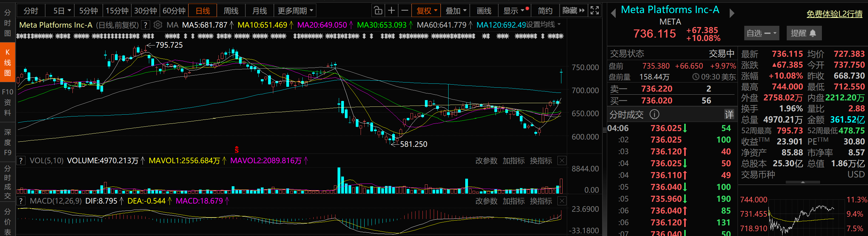Open 深度F9 sidebar item
Screen dimensions: 868x236
(x=7, y=142)
